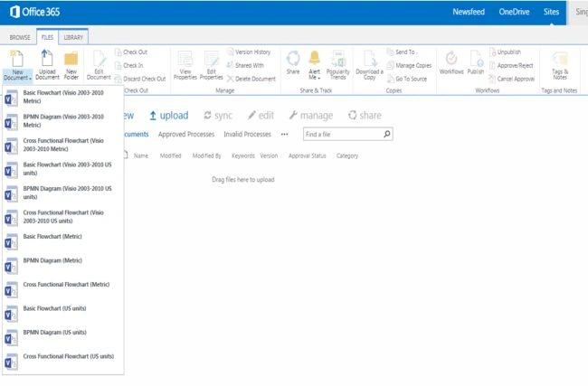Open Popularity Trends icon
This screenshot has width=588, height=386.
[x=338, y=64]
